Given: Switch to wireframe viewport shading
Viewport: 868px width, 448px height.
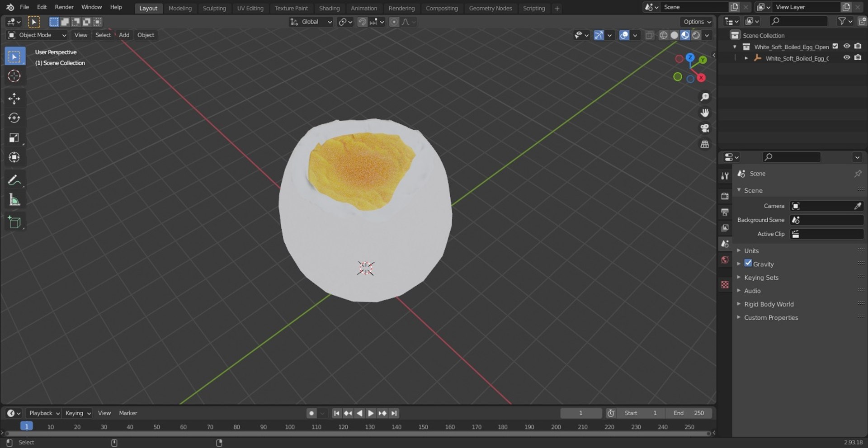Looking at the screenshot, I should tap(663, 35).
